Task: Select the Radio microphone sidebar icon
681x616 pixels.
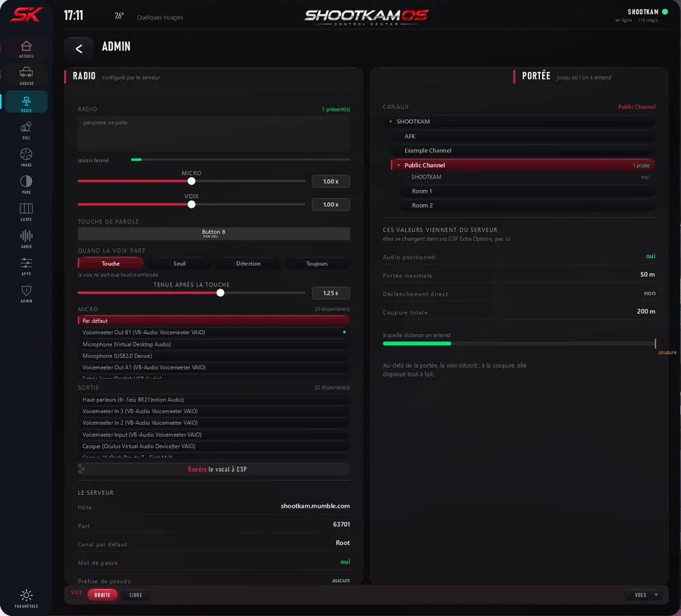Action: pos(26,103)
